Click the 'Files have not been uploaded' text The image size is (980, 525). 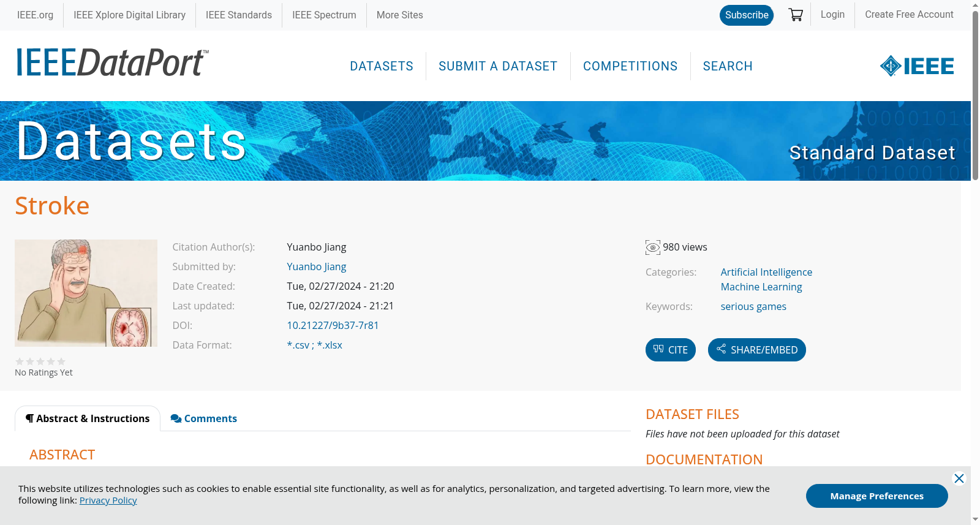tap(742, 434)
